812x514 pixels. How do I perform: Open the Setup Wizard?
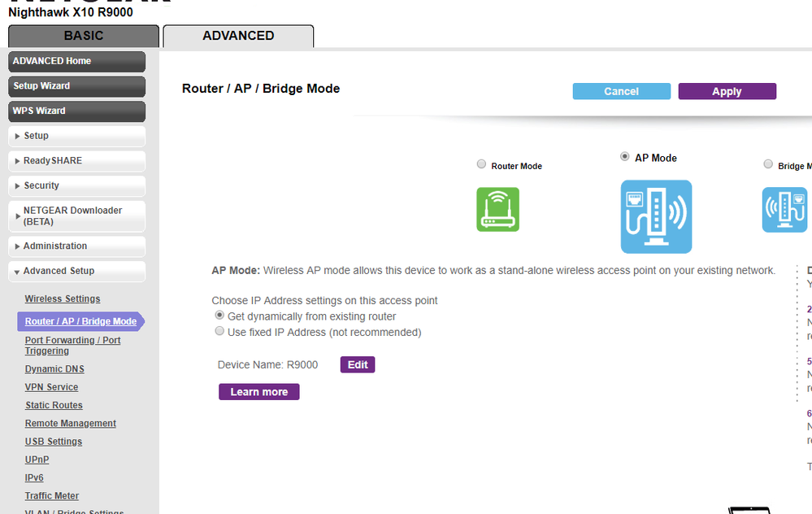coord(76,86)
